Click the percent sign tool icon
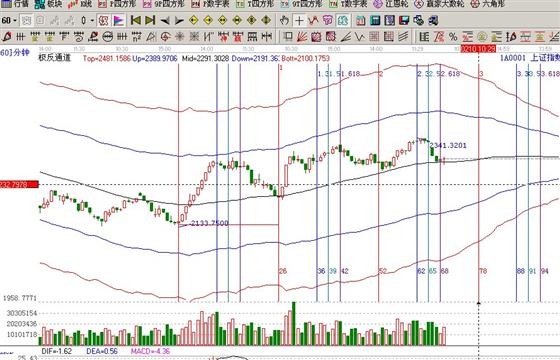 453,36
